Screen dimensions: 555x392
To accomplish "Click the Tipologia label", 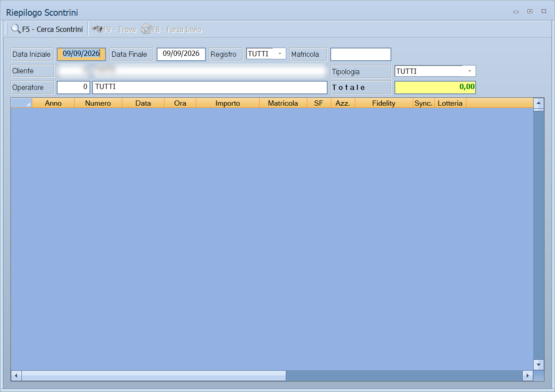I will point(361,72).
